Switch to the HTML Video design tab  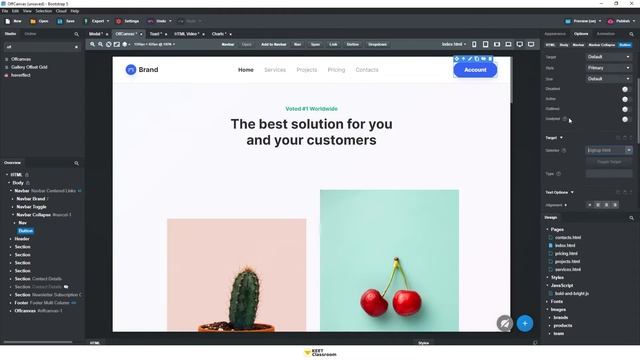click(187, 34)
